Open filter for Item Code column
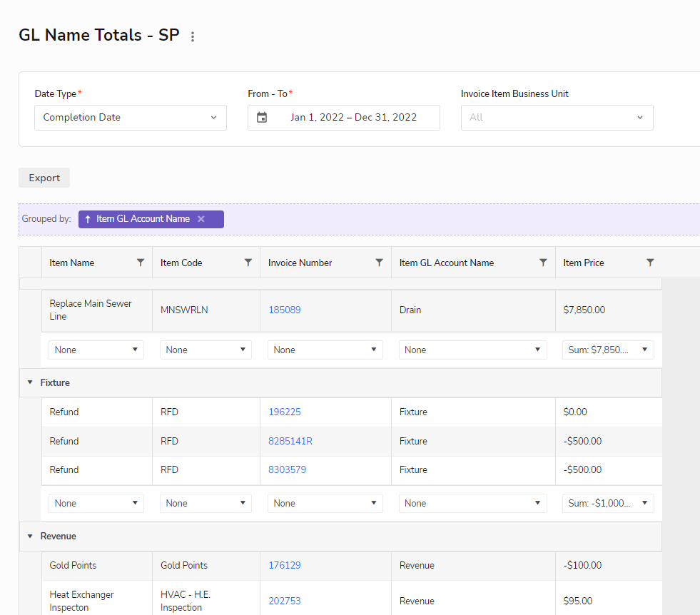The width and height of the screenshot is (700, 615). (x=248, y=263)
